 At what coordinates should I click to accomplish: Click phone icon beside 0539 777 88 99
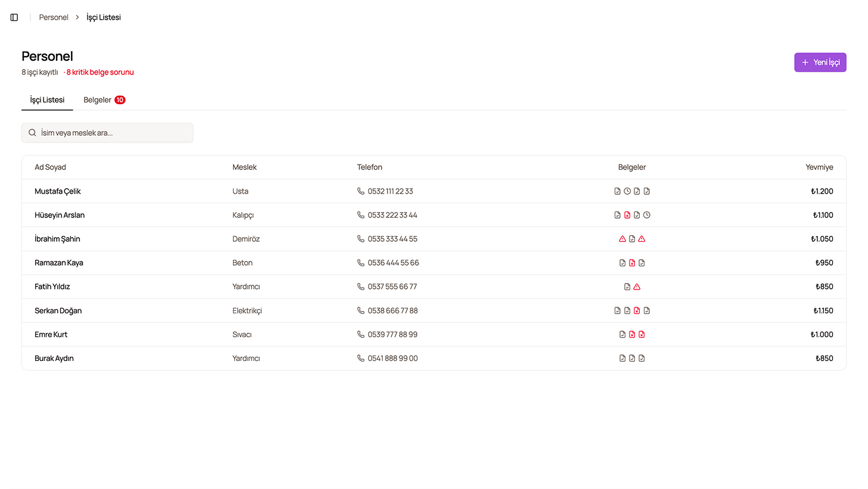(361, 334)
